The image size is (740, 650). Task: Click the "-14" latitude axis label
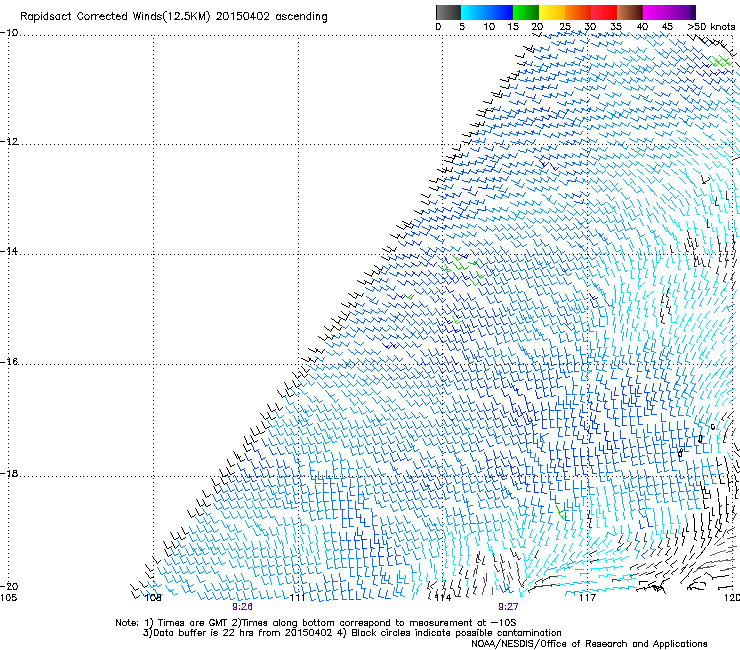9,251
